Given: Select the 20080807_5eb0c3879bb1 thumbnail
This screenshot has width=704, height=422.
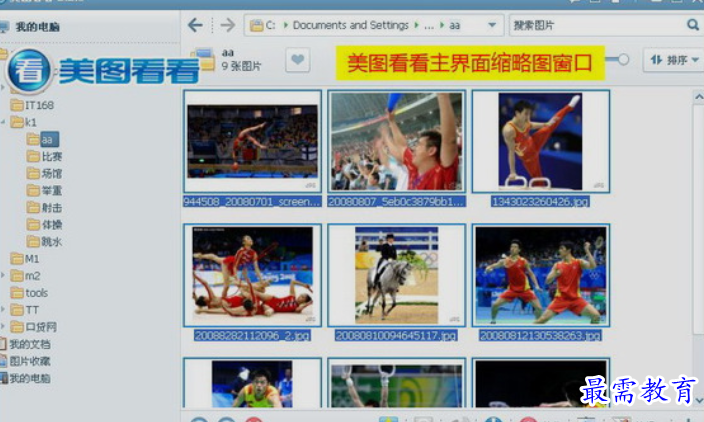Looking at the screenshot, I should pyautogui.click(x=396, y=141).
